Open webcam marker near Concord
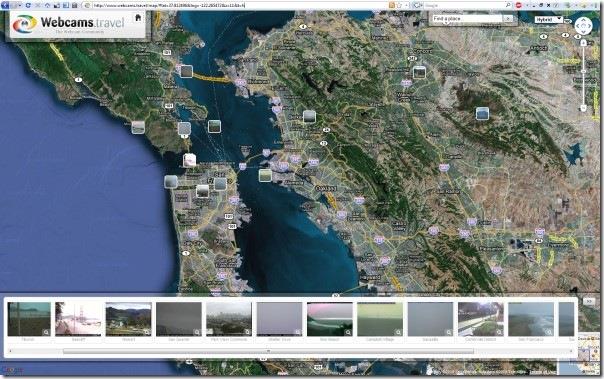The width and height of the screenshot is (604, 379). point(419,72)
